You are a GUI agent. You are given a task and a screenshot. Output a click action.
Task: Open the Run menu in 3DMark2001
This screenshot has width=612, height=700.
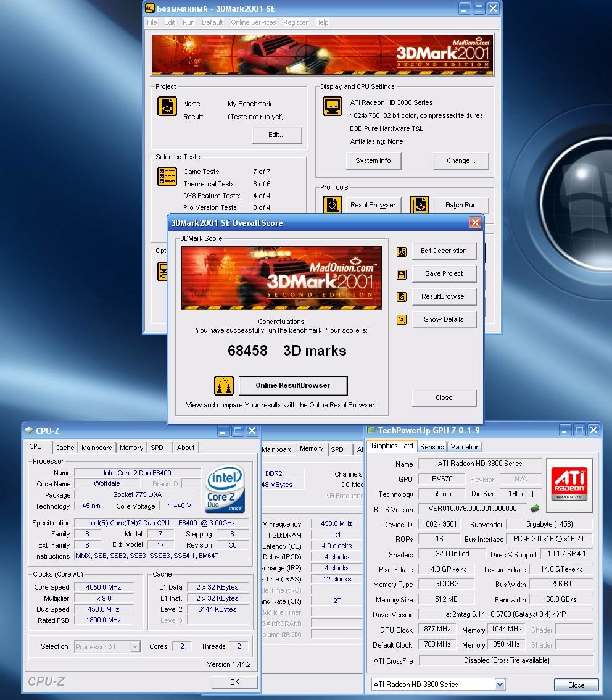[x=189, y=22]
